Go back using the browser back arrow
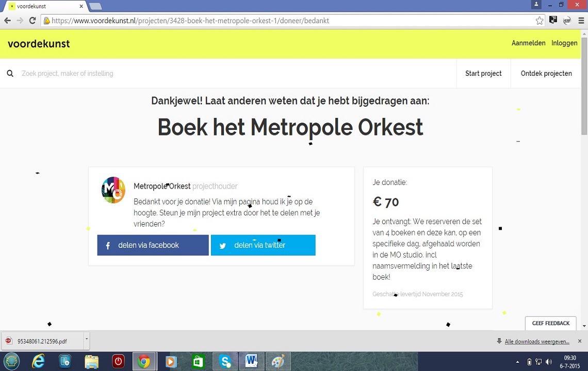This screenshot has height=371, width=588. coord(8,21)
